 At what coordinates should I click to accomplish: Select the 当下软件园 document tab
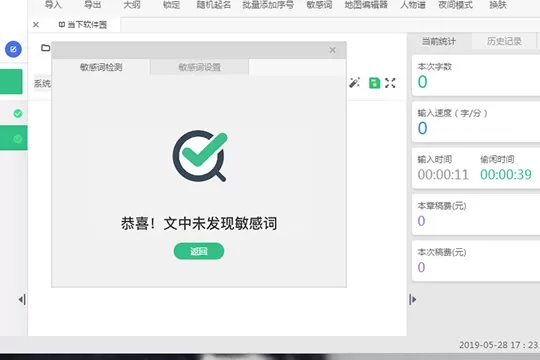tap(83, 24)
